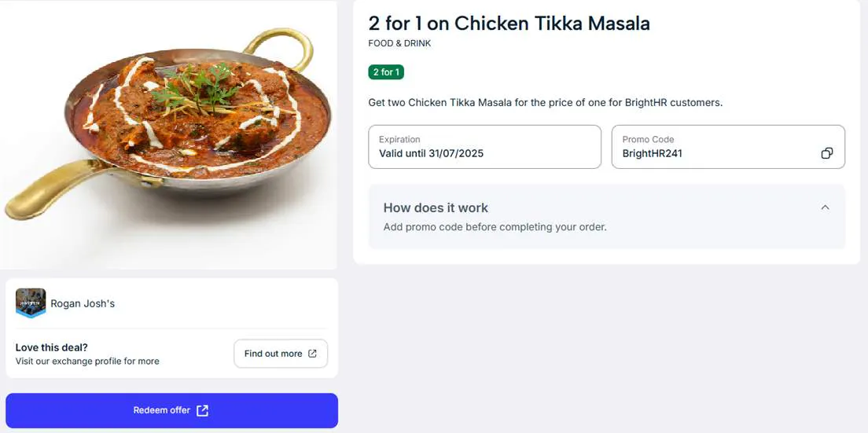Image resolution: width=868 pixels, height=433 pixels.
Task: Select the green 2 for 1 badge
Action: pyautogui.click(x=386, y=72)
